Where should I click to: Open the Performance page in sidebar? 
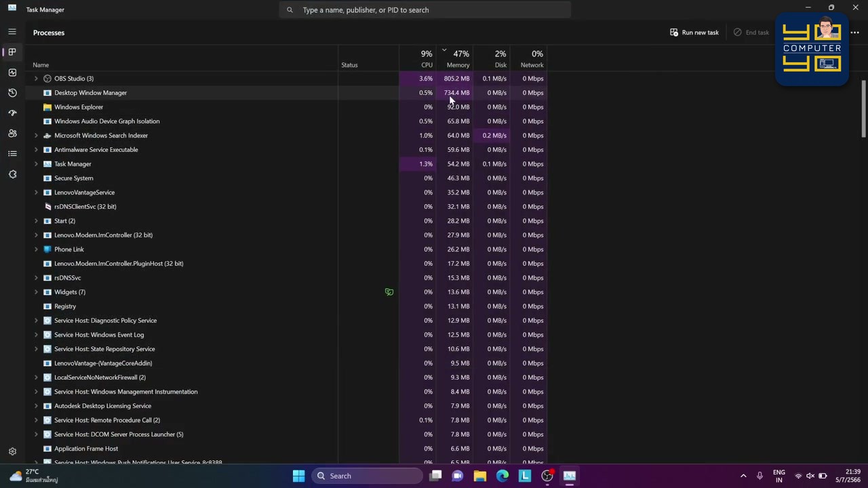click(x=12, y=73)
